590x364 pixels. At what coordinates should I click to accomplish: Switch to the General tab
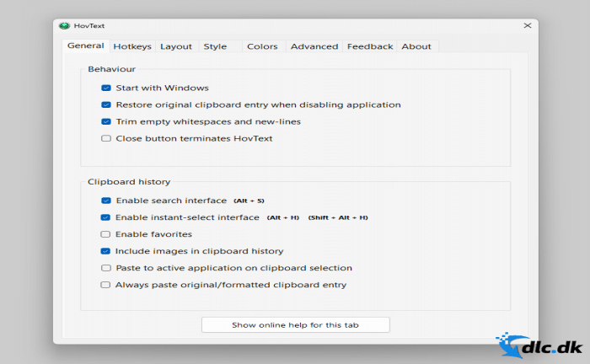point(86,45)
